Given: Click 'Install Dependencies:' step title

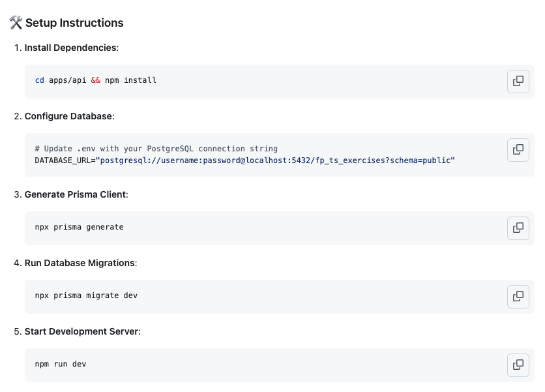Looking at the screenshot, I should click(72, 48).
